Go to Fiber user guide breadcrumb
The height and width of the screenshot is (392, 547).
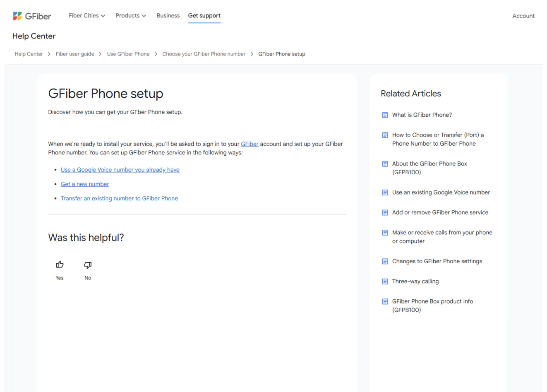75,54
